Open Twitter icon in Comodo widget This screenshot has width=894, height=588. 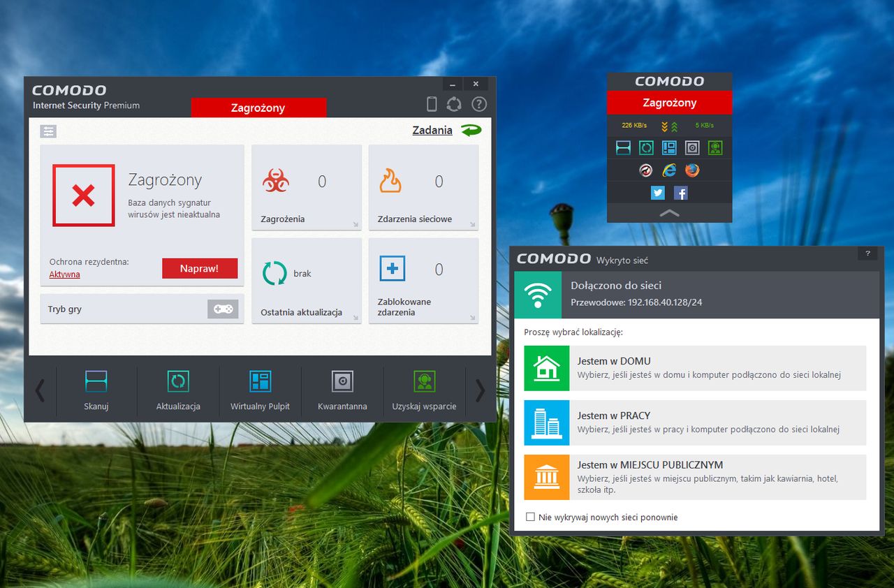pos(657,193)
